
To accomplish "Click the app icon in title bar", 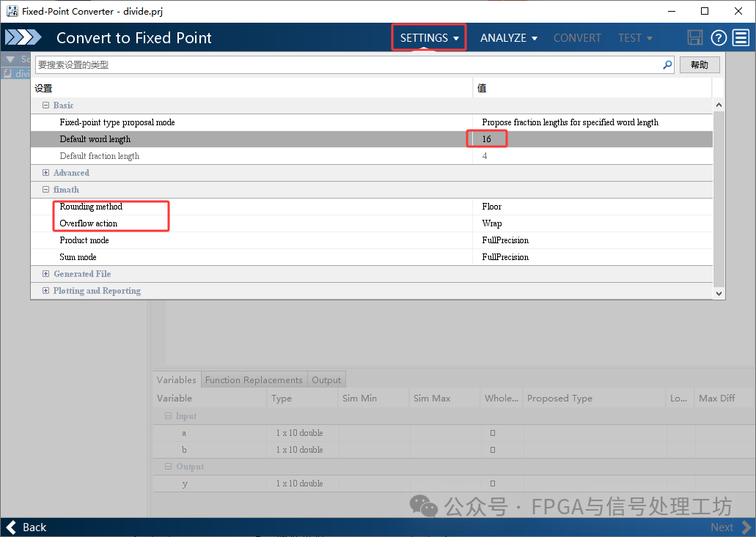I will (x=12, y=11).
